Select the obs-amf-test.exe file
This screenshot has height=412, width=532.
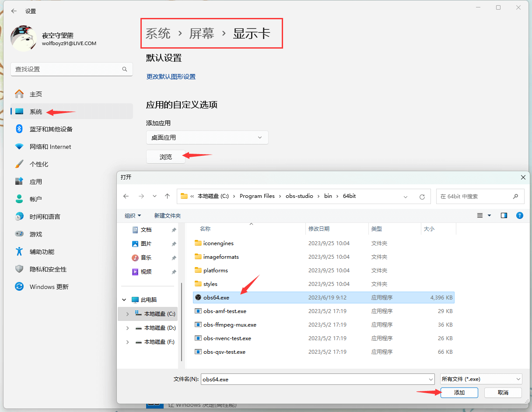324,311
